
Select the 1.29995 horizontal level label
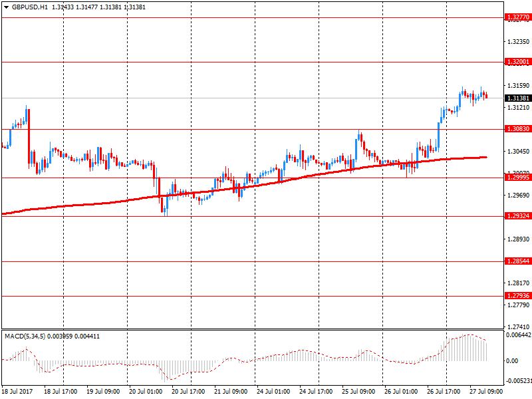pyautogui.click(x=518, y=178)
